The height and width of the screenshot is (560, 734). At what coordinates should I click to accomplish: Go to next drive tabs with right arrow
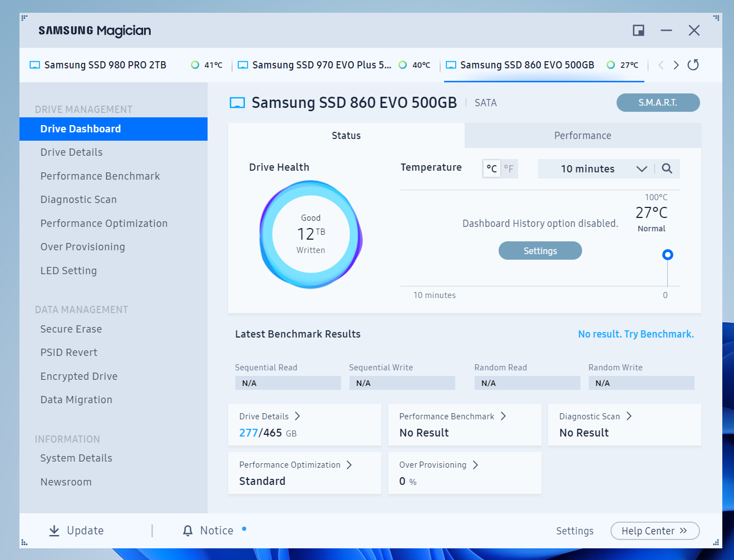point(676,65)
